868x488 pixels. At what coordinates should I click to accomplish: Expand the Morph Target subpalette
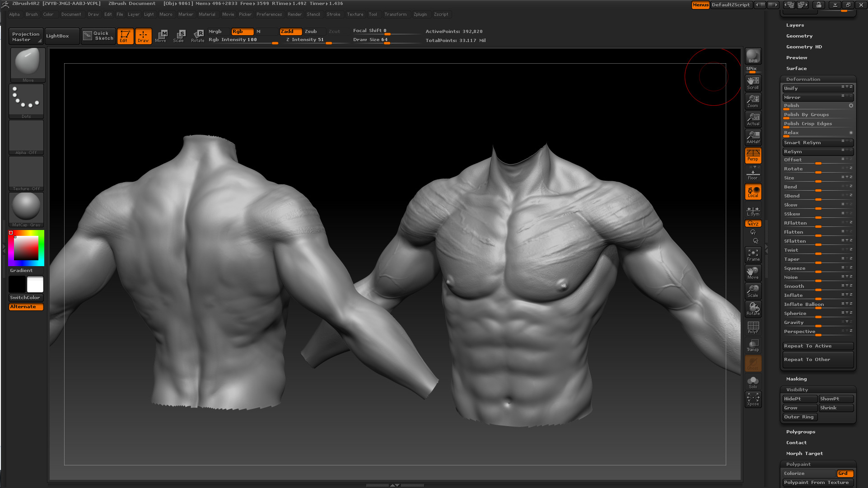point(804,454)
